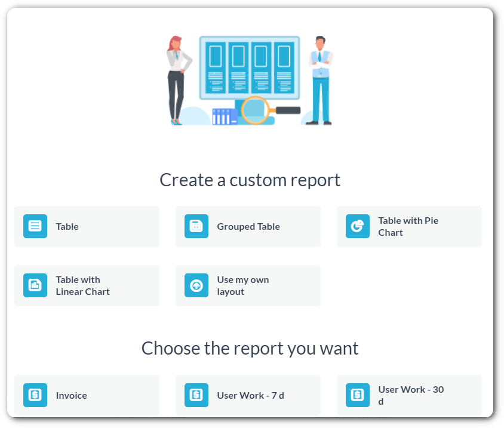The width and height of the screenshot is (504, 428).
Task: Select the Use my own layout icon
Action: (x=196, y=285)
